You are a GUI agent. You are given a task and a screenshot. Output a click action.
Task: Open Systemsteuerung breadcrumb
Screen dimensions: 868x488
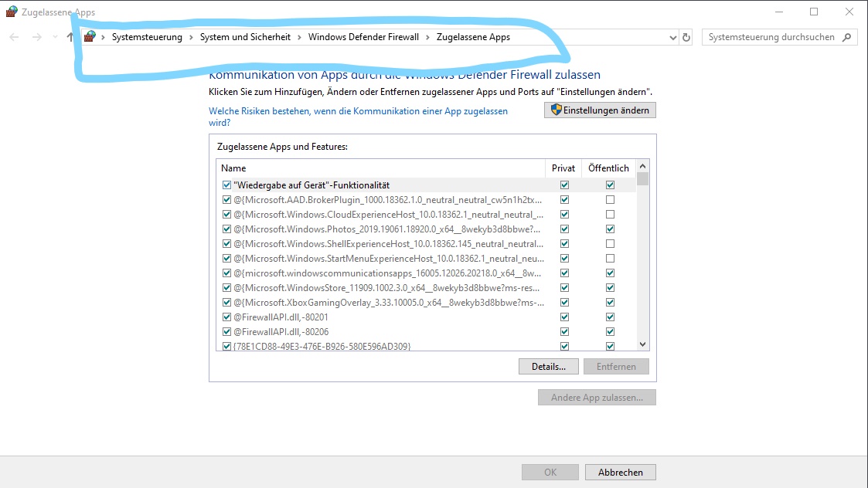pos(147,37)
